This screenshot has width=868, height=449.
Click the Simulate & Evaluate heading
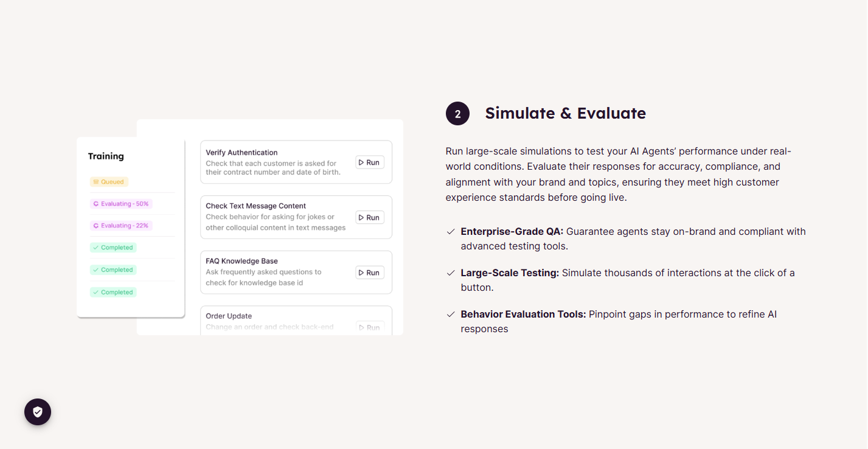coord(565,113)
